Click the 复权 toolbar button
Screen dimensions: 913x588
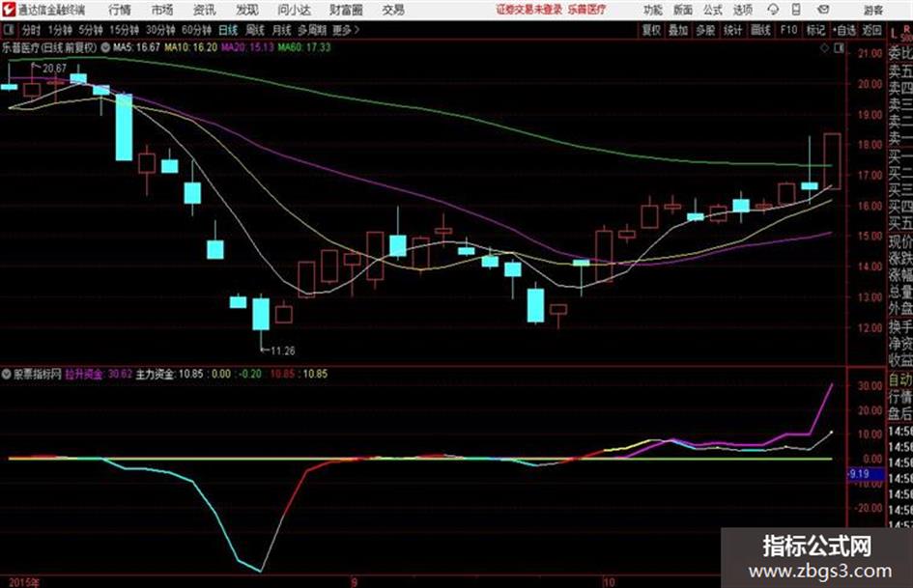pyautogui.click(x=651, y=30)
